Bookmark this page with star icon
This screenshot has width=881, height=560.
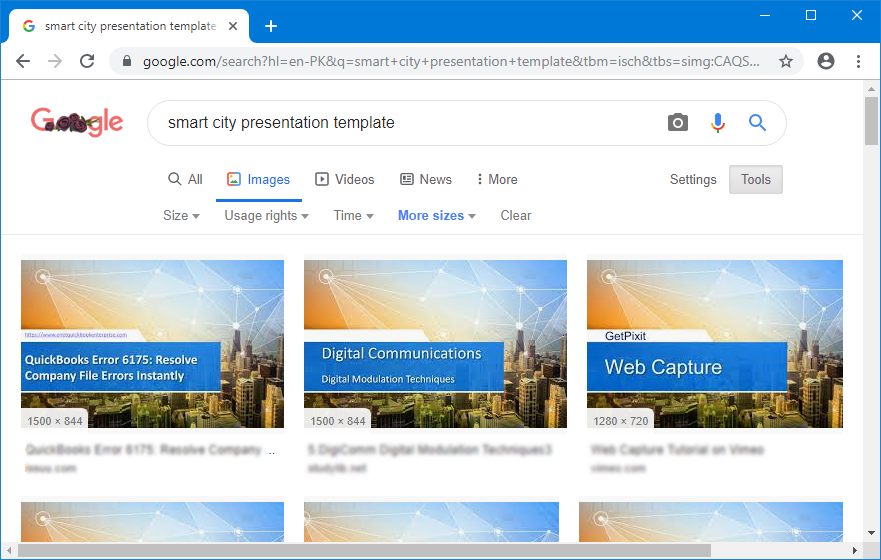click(x=786, y=61)
